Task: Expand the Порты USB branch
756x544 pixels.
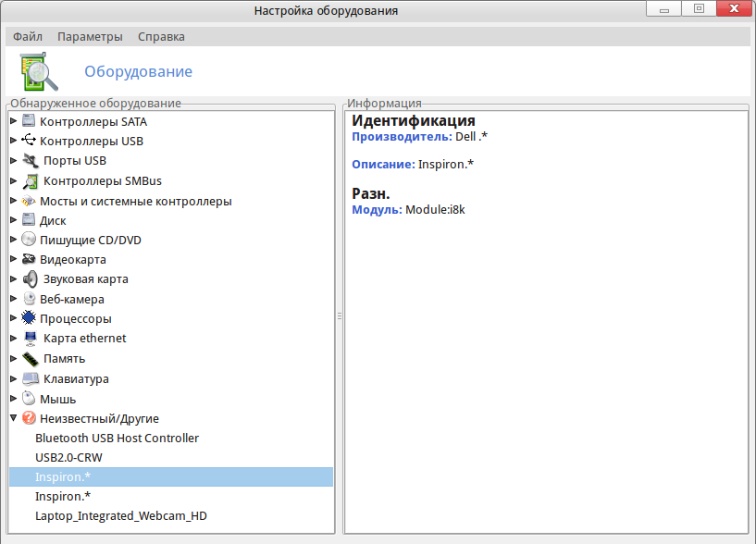Action: click(14, 160)
